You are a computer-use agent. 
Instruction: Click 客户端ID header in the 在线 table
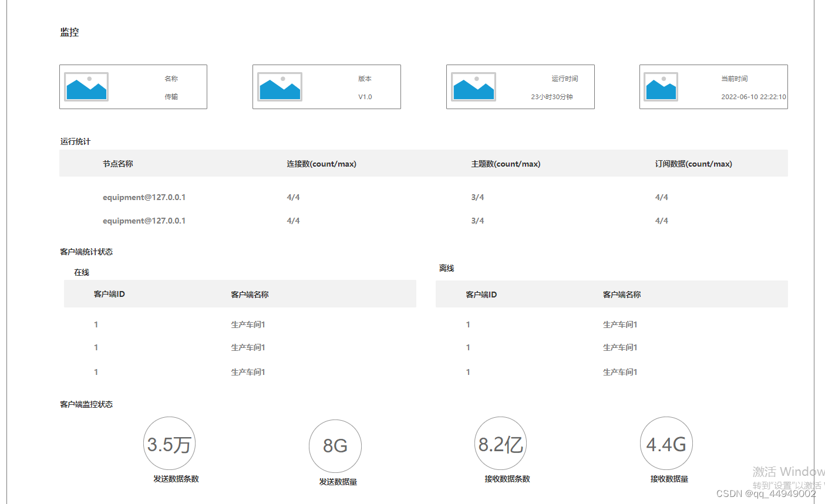(x=109, y=294)
